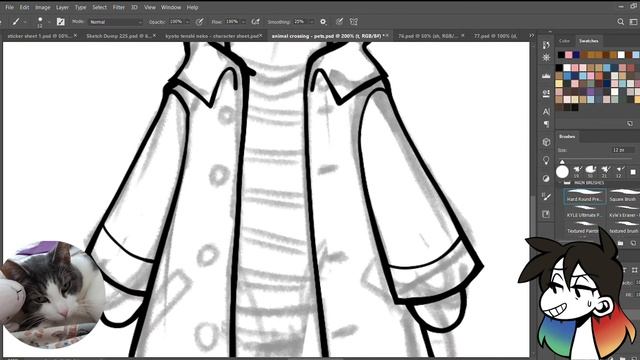Open the Smoothing slider dropdown arrow
The height and width of the screenshot is (360, 640).
tap(311, 22)
